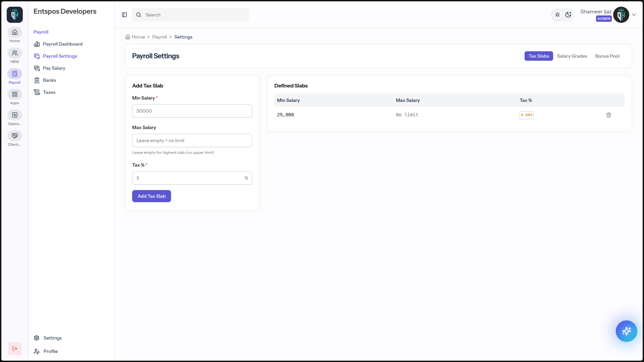
Task: Click the Add Tax Slab button
Action: click(x=152, y=196)
